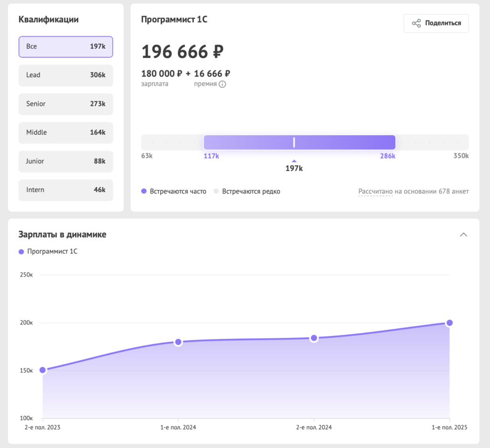
Task: Choose the Junior 88k qualification
Action: click(66, 161)
